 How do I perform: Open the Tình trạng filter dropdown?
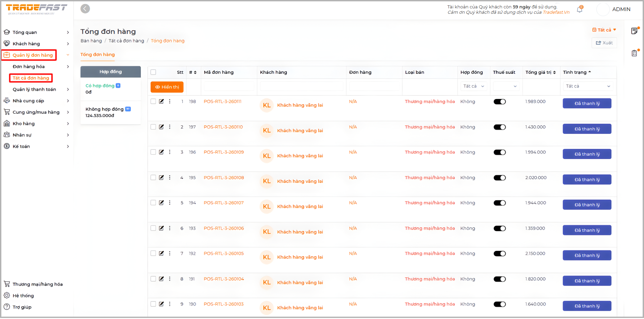(x=588, y=86)
